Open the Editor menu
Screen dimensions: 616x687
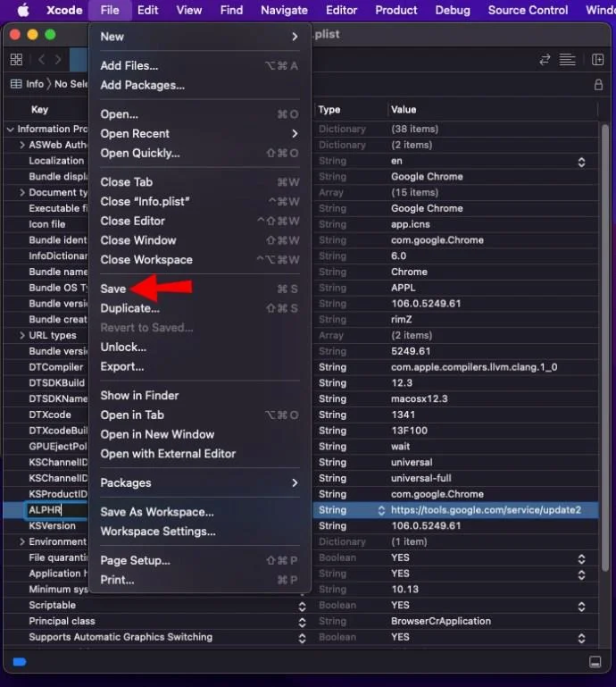[342, 10]
